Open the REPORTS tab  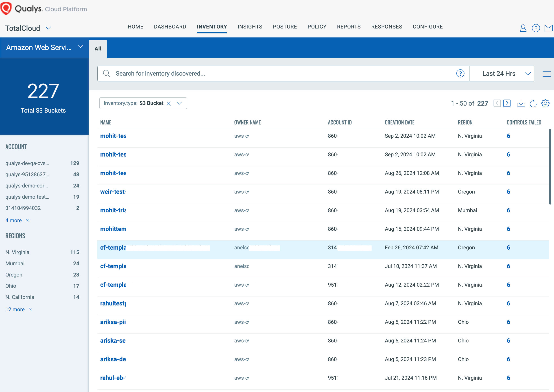[349, 27]
